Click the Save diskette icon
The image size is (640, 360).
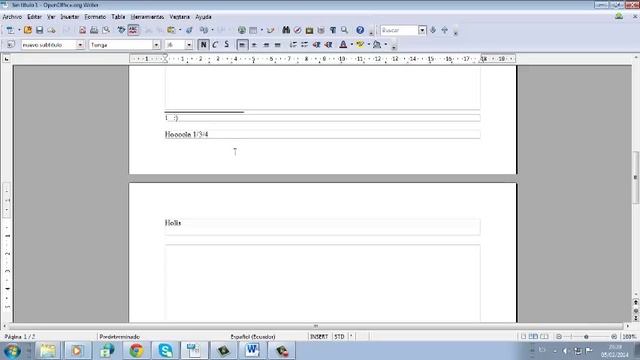pyautogui.click(x=40, y=30)
